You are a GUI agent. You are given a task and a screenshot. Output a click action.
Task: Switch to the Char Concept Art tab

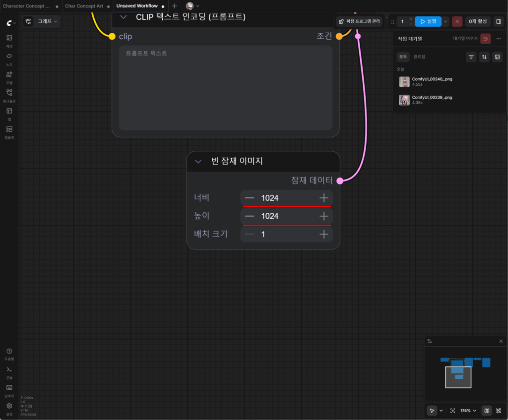click(x=84, y=6)
